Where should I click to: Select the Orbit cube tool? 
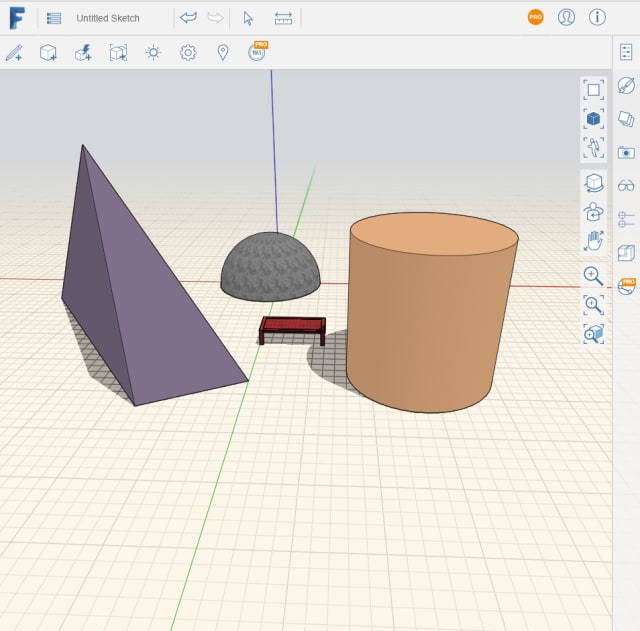pos(593,183)
